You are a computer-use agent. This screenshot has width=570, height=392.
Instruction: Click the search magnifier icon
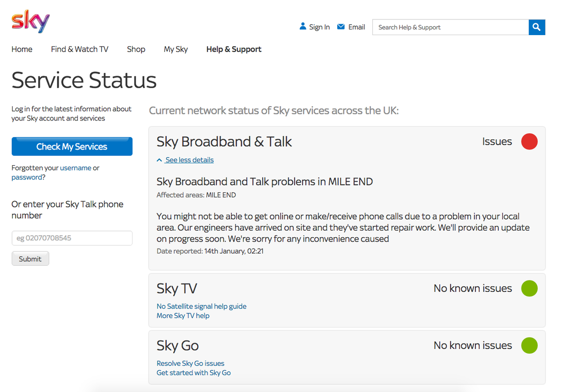click(x=536, y=27)
